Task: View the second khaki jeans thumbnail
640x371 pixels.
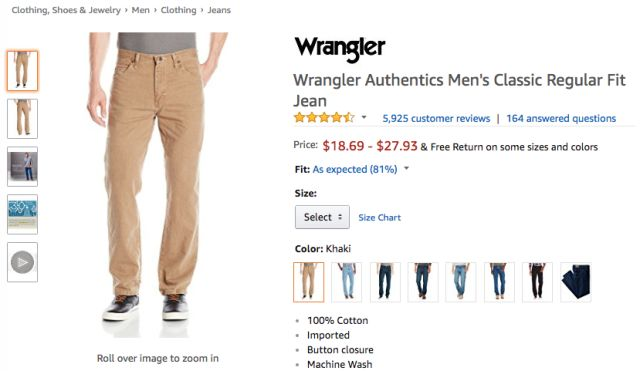Action: 22,119
